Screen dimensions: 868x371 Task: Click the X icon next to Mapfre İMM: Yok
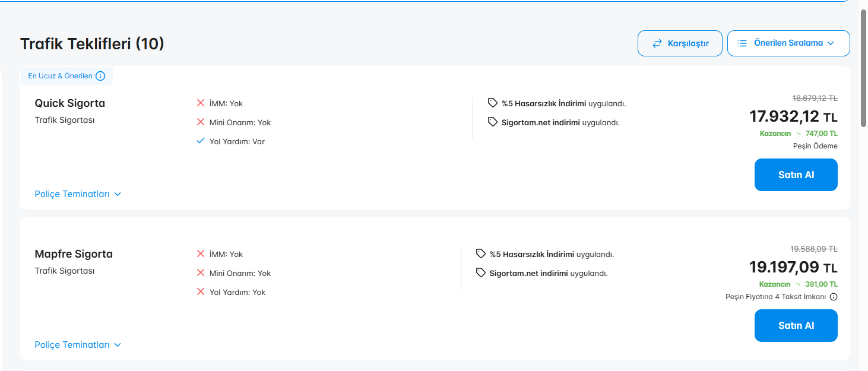pos(201,254)
